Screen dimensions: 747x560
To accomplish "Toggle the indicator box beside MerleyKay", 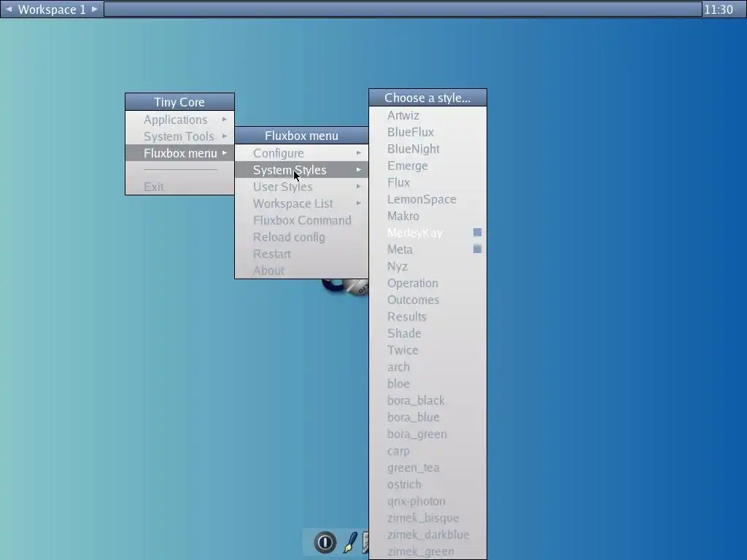I will (x=477, y=233).
